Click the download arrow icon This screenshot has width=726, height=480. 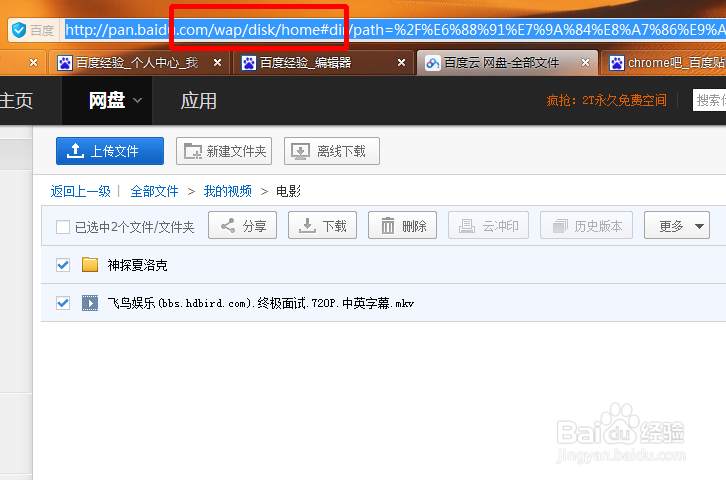coord(307,226)
